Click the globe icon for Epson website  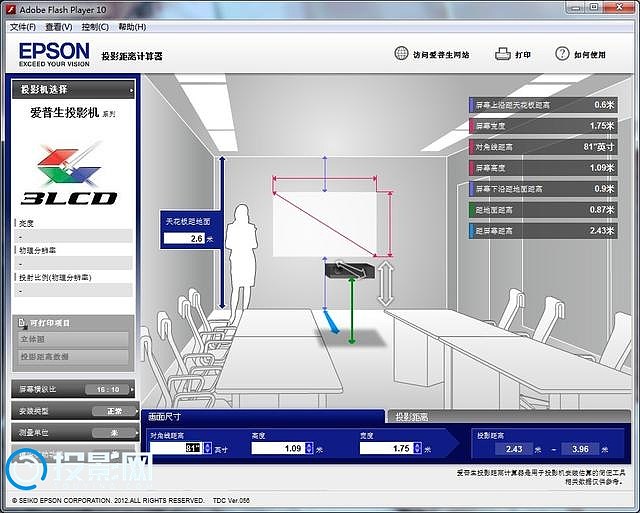click(401, 53)
